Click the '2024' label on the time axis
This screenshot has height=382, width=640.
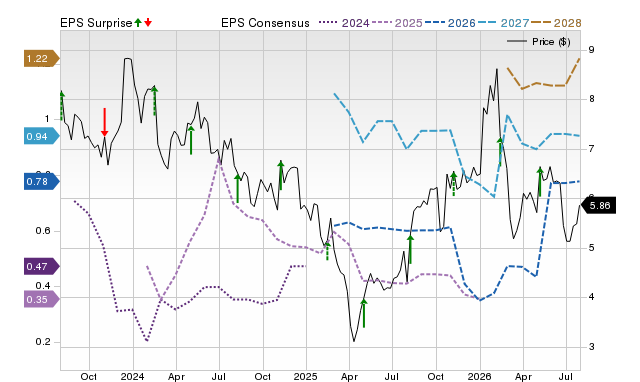133,376
